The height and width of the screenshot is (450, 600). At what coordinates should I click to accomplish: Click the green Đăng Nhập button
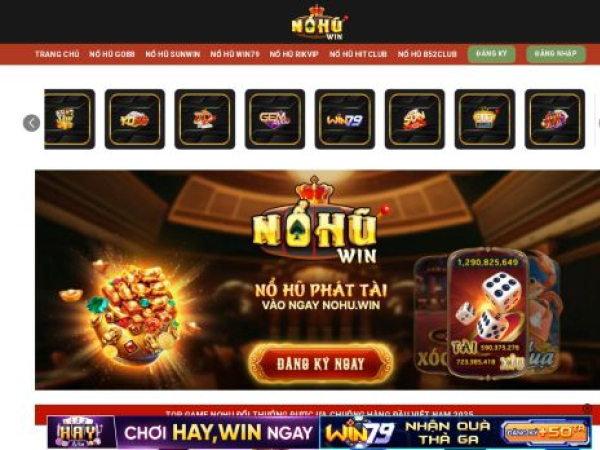tap(556, 54)
